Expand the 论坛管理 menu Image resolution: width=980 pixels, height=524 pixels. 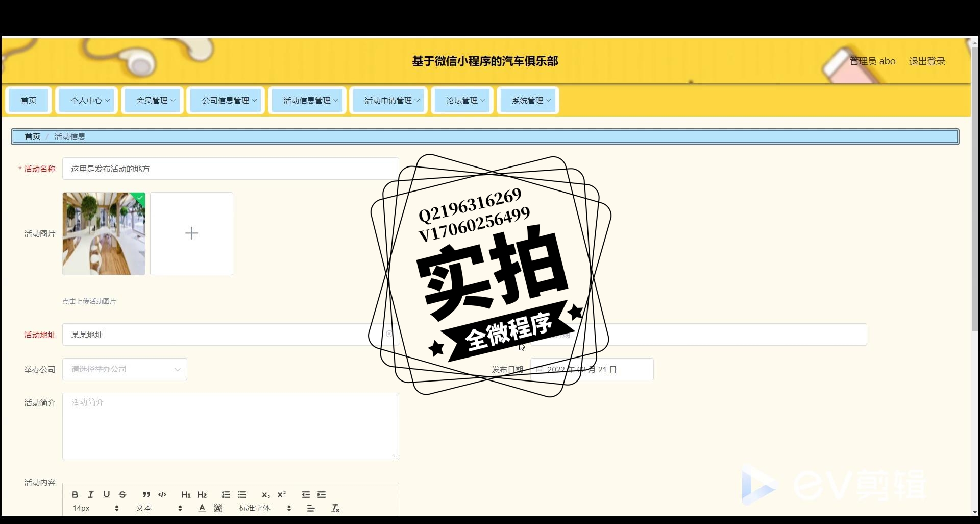462,101
